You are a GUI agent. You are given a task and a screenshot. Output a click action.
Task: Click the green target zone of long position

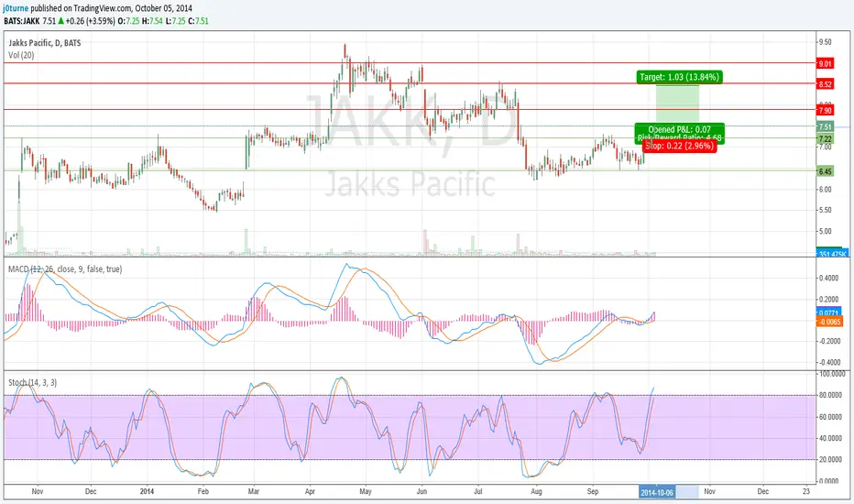click(x=677, y=104)
